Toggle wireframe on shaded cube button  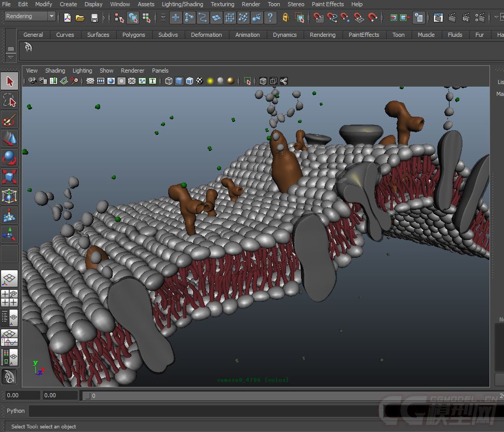[189, 81]
